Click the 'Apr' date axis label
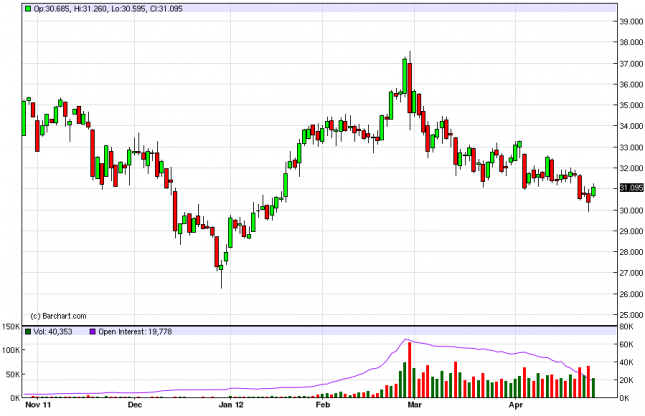 [515, 405]
